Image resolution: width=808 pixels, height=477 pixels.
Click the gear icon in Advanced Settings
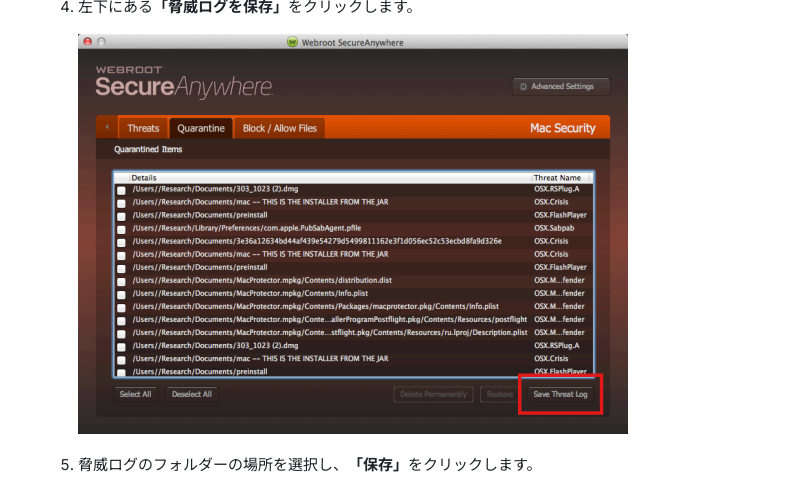(523, 87)
